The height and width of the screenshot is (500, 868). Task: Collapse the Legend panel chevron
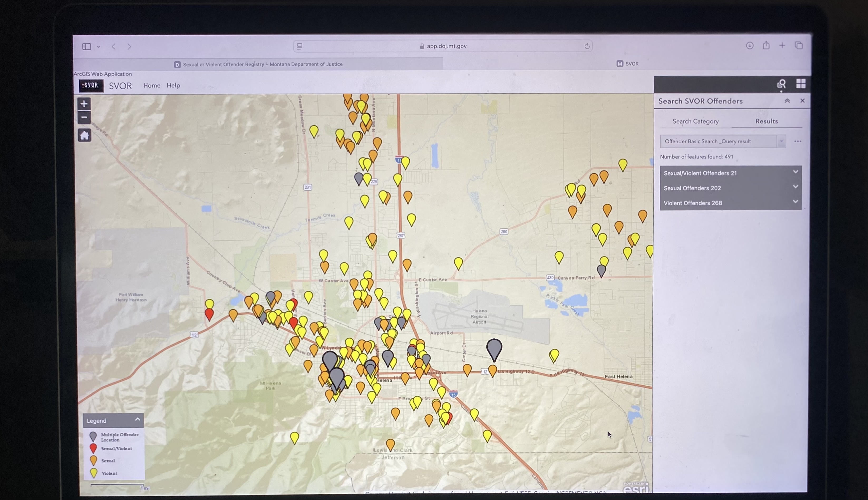click(x=138, y=419)
